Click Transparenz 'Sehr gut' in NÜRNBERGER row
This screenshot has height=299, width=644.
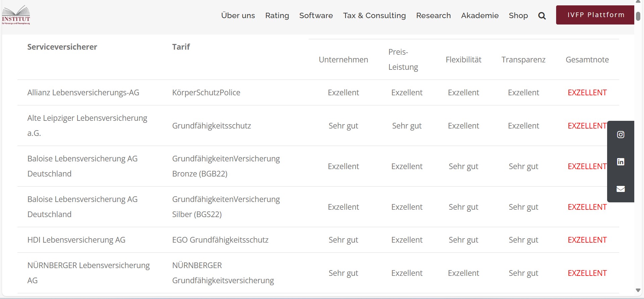[x=523, y=273]
